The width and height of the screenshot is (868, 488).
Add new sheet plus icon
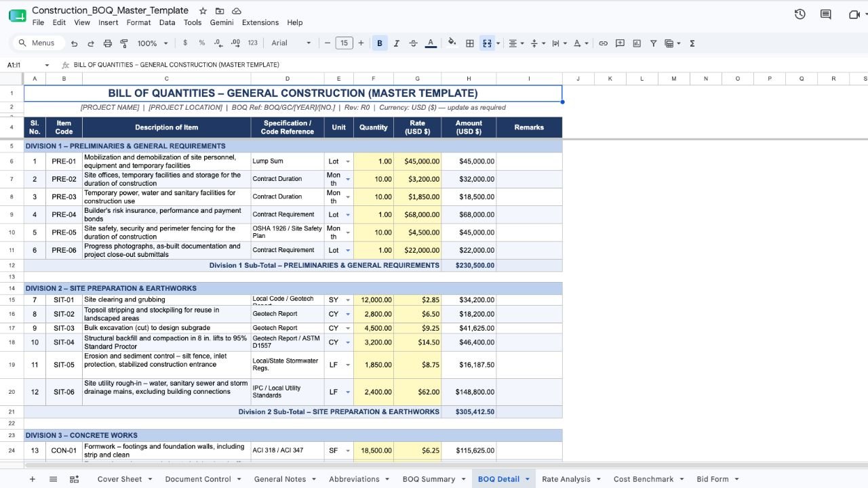[x=32, y=479]
